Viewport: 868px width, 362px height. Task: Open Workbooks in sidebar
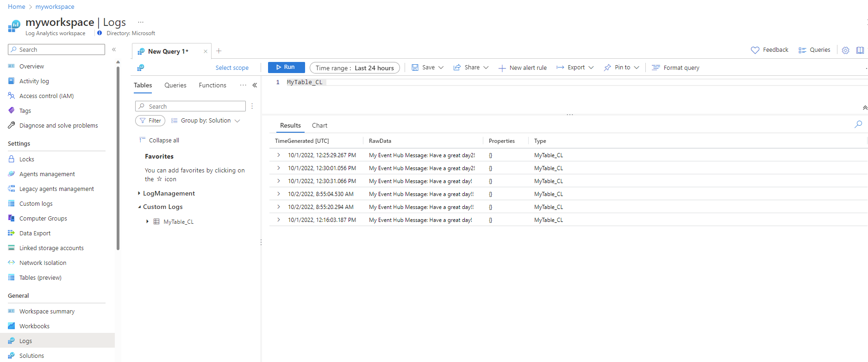(34, 326)
